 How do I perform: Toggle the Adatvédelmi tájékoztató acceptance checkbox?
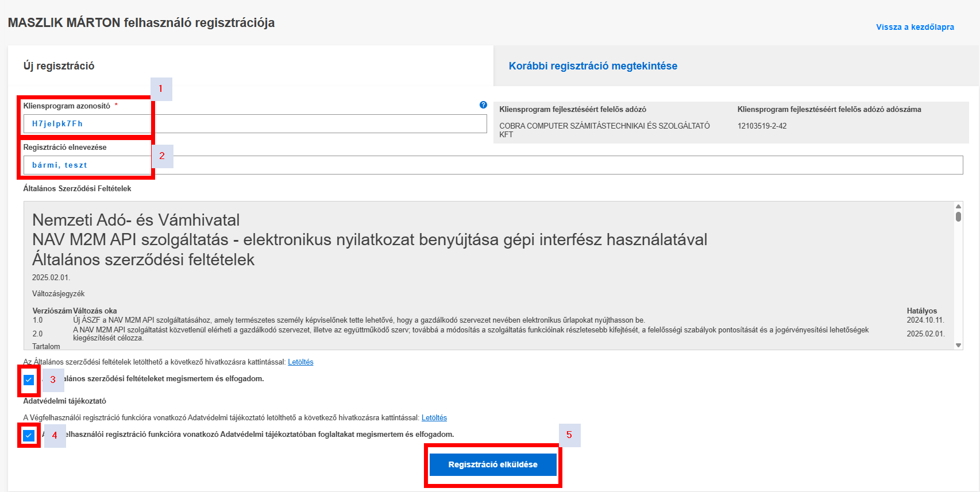pyautogui.click(x=29, y=436)
